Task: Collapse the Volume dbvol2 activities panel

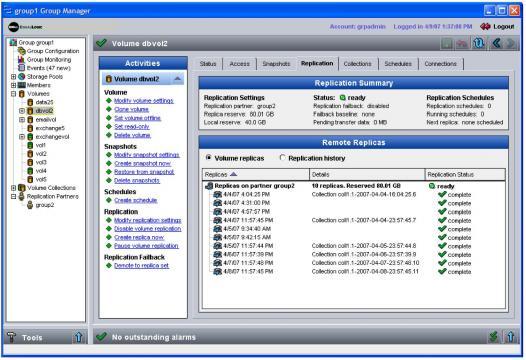Action: click(x=177, y=79)
